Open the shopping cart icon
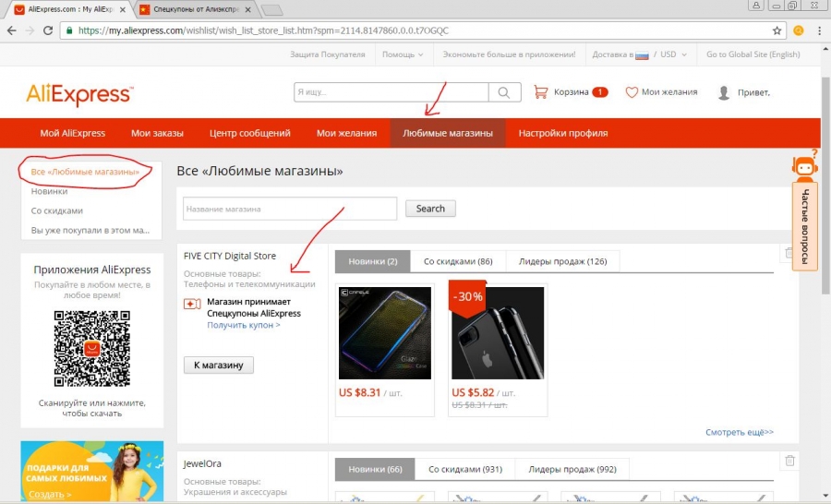 click(x=540, y=92)
